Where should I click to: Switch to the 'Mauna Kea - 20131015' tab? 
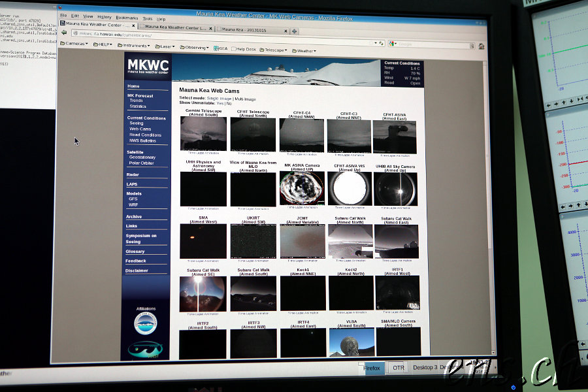click(x=252, y=29)
